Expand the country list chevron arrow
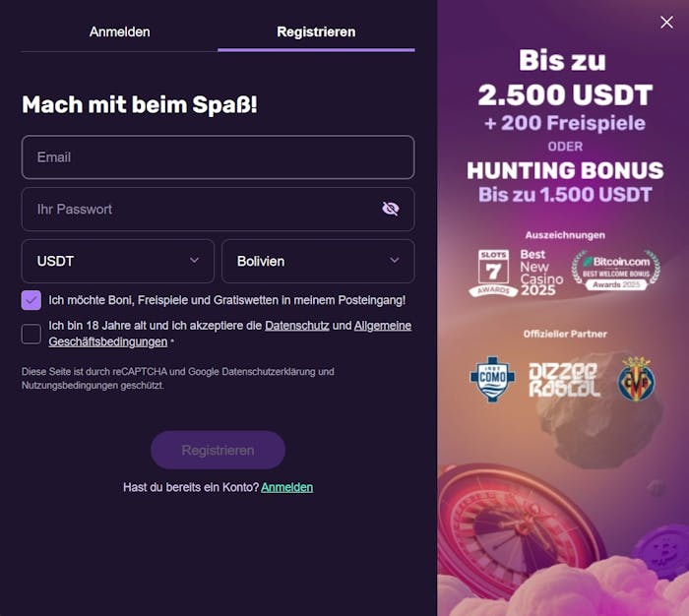689x616 pixels. click(395, 261)
